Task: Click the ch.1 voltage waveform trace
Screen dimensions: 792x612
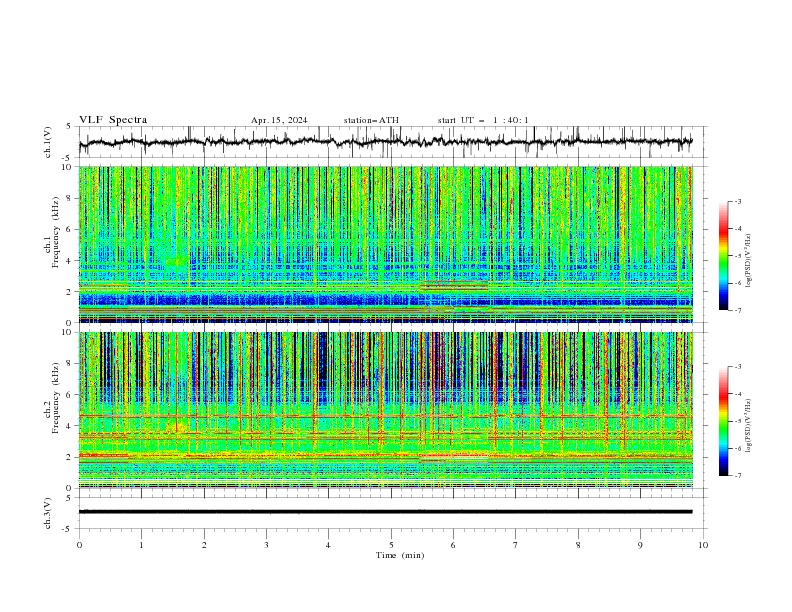Action: click(x=385, y=142)
